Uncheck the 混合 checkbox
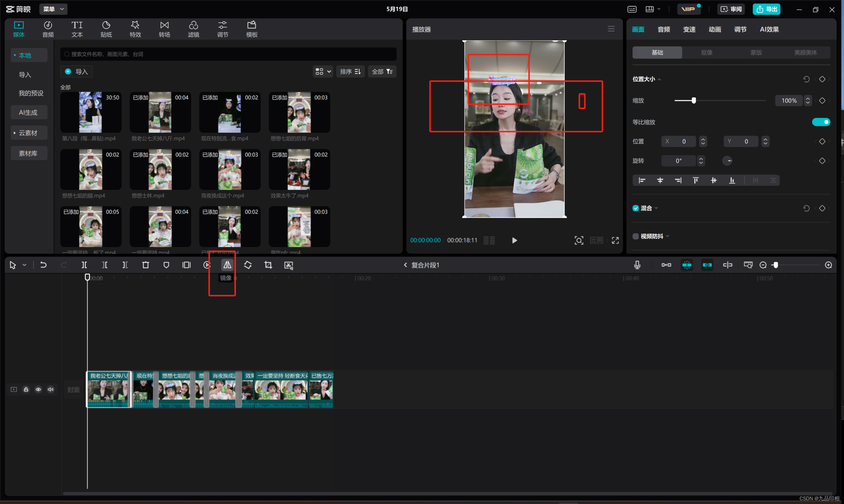The width and height of the screenshot is (844, 504). pyautogui.click(x=636, y=208)
